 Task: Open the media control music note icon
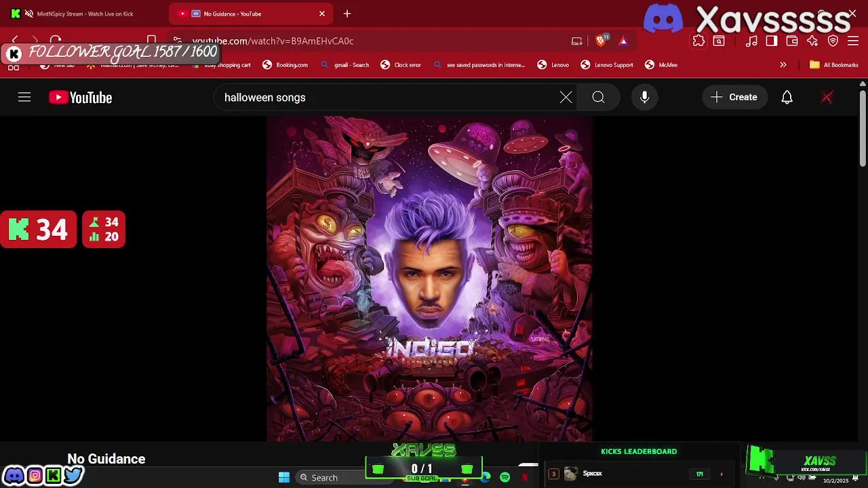tap(751, 41)
